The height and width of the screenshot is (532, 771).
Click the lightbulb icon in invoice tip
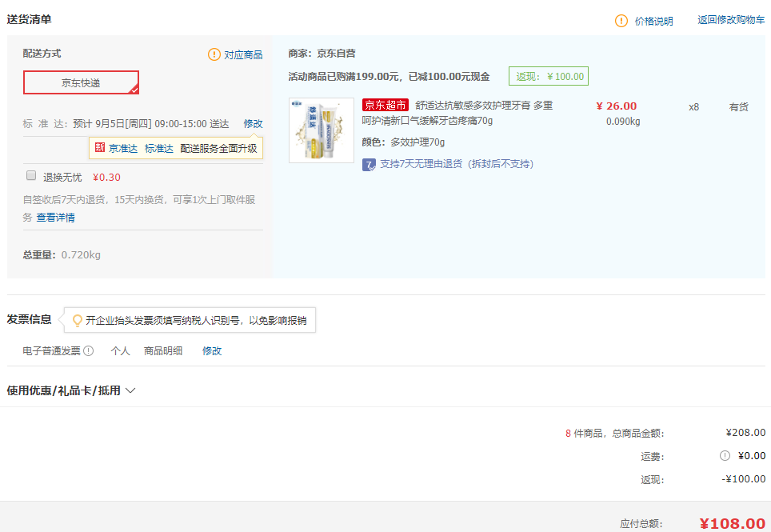tap(78, 321)
